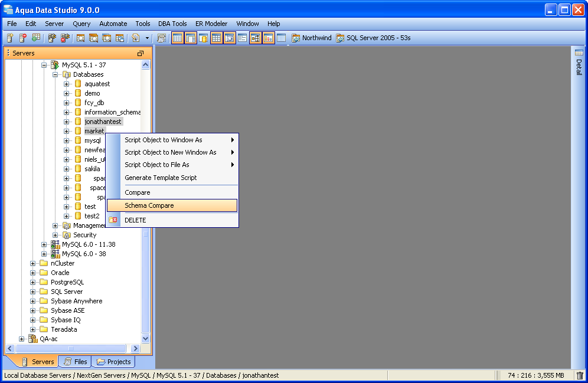Open the File menu
The image size is (588, 383).
[12, 24]
